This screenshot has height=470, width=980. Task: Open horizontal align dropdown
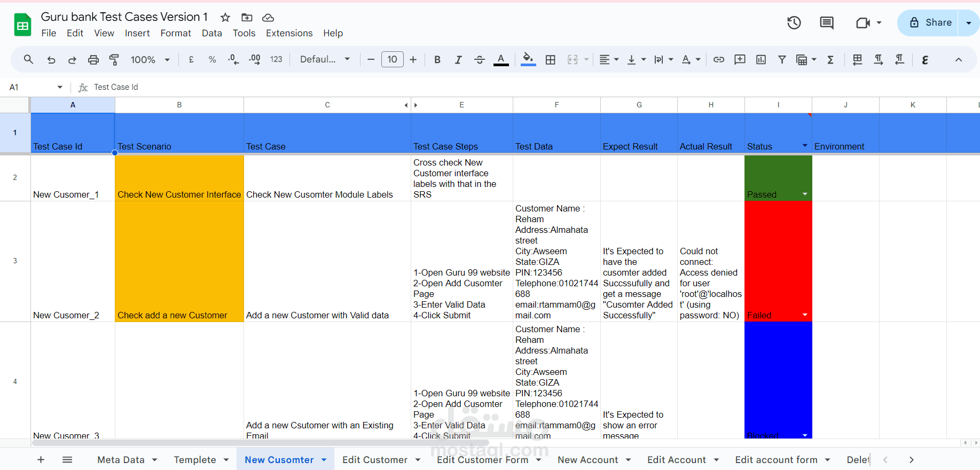[x=609, y=59]
